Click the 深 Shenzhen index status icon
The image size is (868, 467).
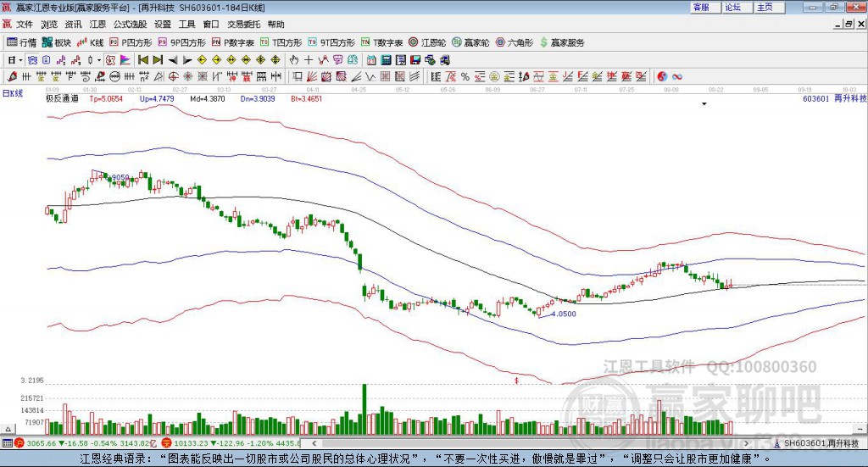pyautogui.click(x=167, y=443)
